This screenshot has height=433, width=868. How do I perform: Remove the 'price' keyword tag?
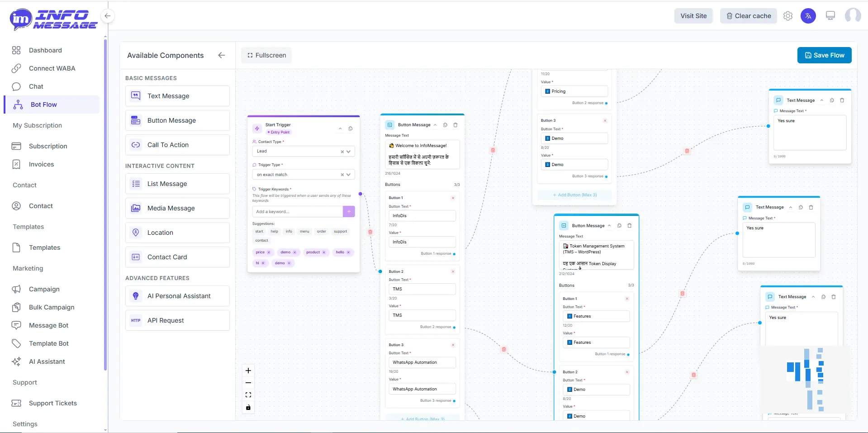click(x=269, y=252)
